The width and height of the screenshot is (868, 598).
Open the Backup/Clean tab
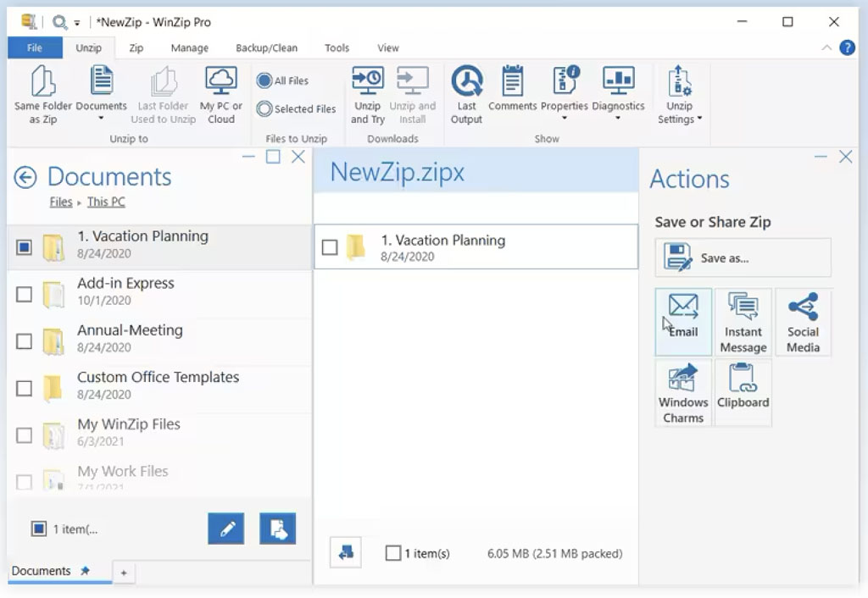coord(266,48)
